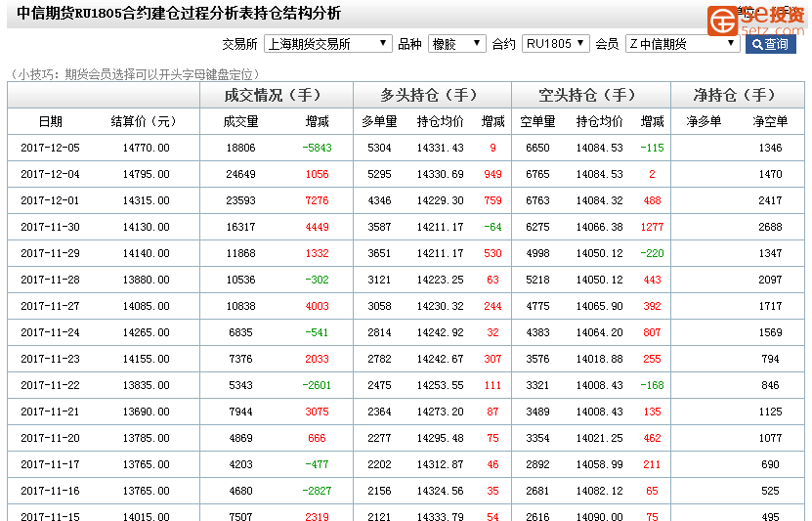The height and width of the screenshot is (521, 812).
Task: Click long average price 14331.43
Action: click(x=440, y=149)
